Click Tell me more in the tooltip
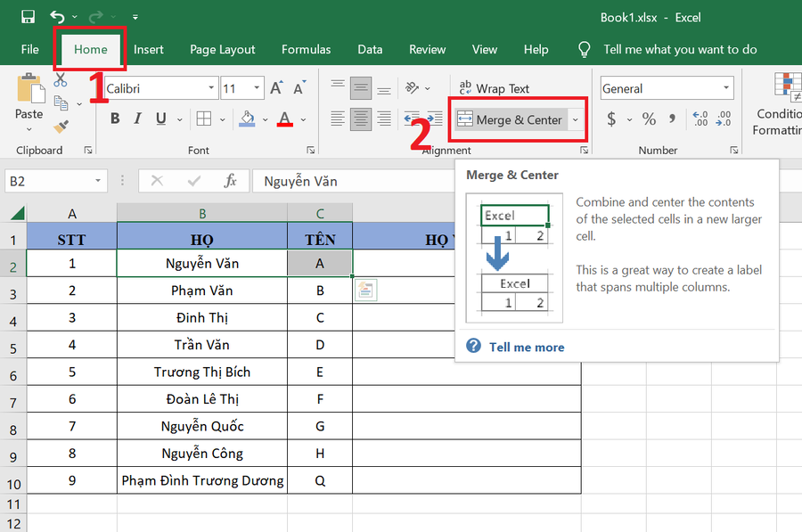 [x=527, y=347]
